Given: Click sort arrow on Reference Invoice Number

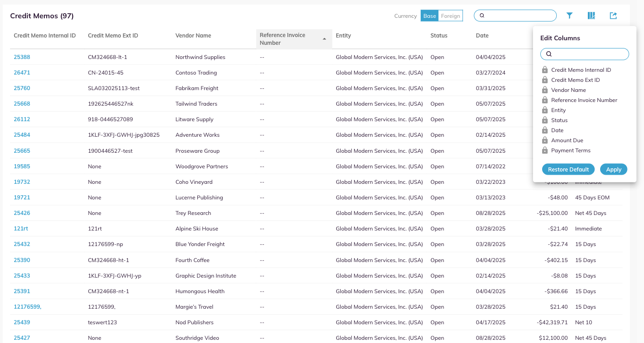Looking at the screenshot, I should [324, 39].
